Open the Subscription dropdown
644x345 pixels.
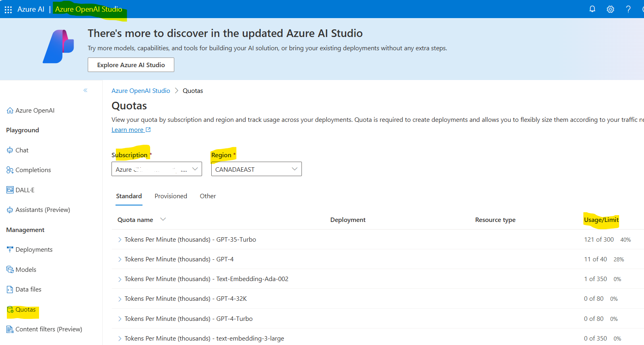click(x=157, y=169)
